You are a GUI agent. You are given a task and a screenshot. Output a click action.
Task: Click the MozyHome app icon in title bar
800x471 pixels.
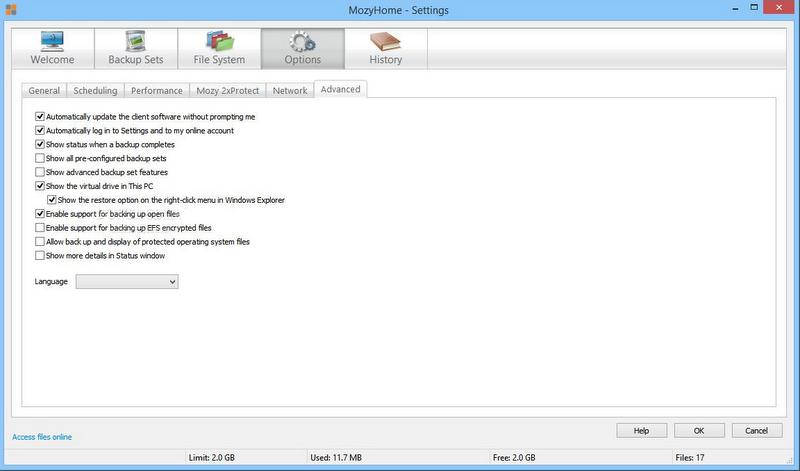(11, 10)
